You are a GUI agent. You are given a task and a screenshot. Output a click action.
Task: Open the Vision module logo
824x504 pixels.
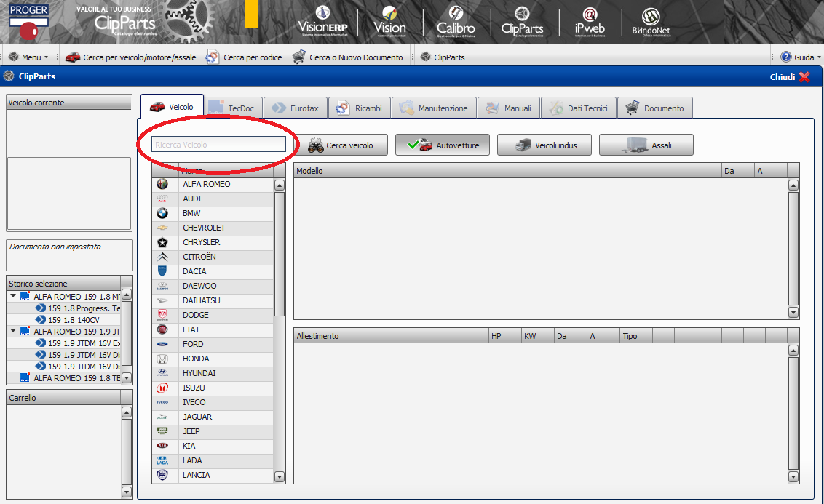pos(389,21)
